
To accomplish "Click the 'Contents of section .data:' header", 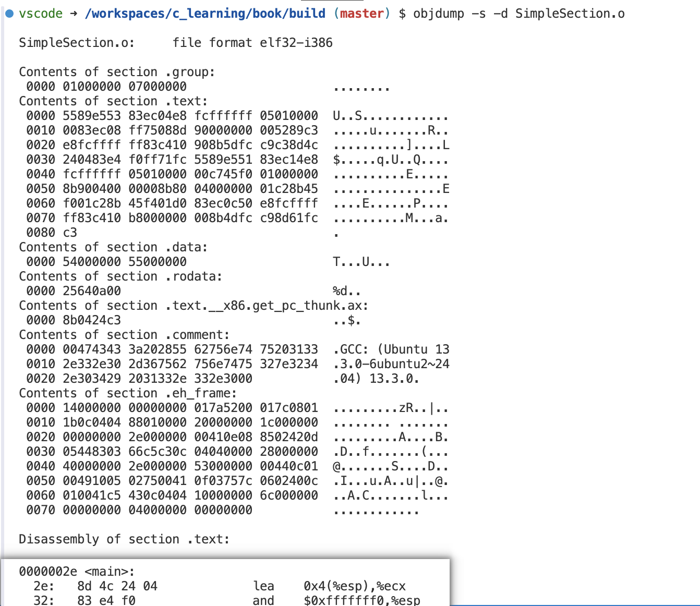I will 113,247.
